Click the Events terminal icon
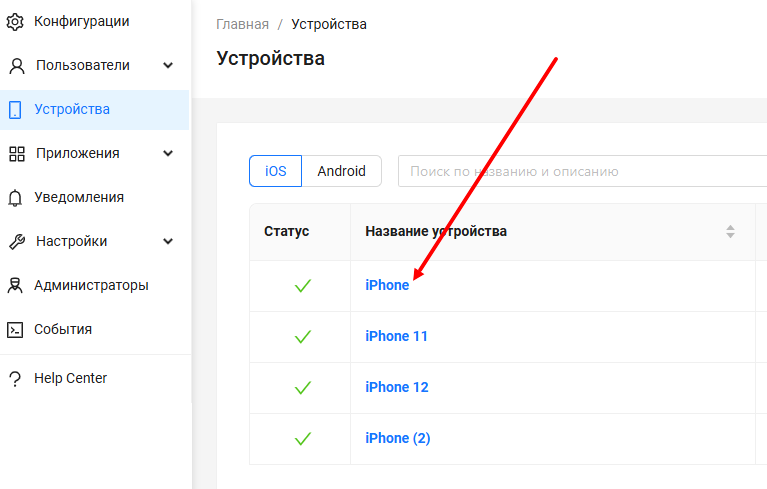 [15, 330]
